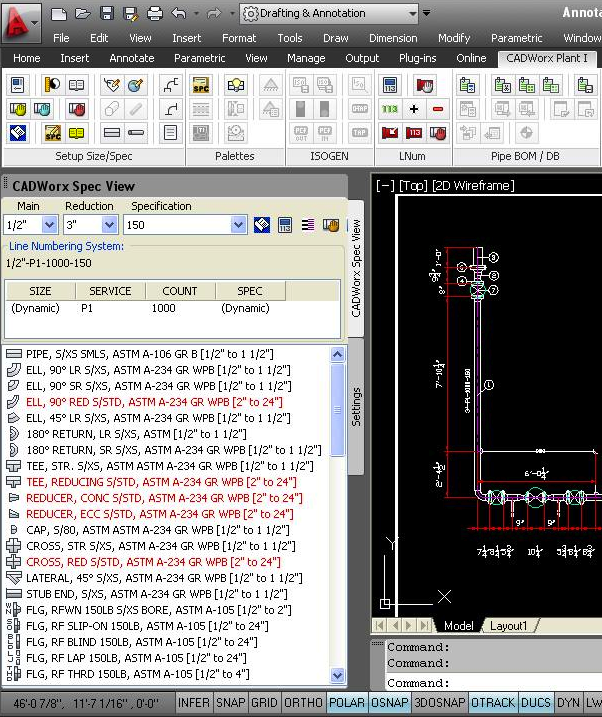Toggle POLAR tracking in status bar
The height and width of the screenshot is (717, 602).
coord(346,702)
